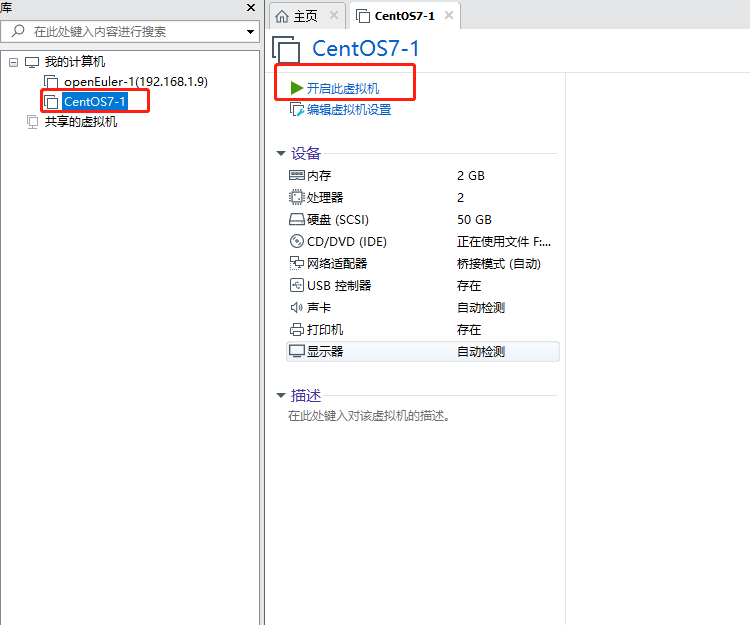The height and width of the screenshot is (625, 750).
Task: Select 我的计算机 label in library
Action: point(75,62)
